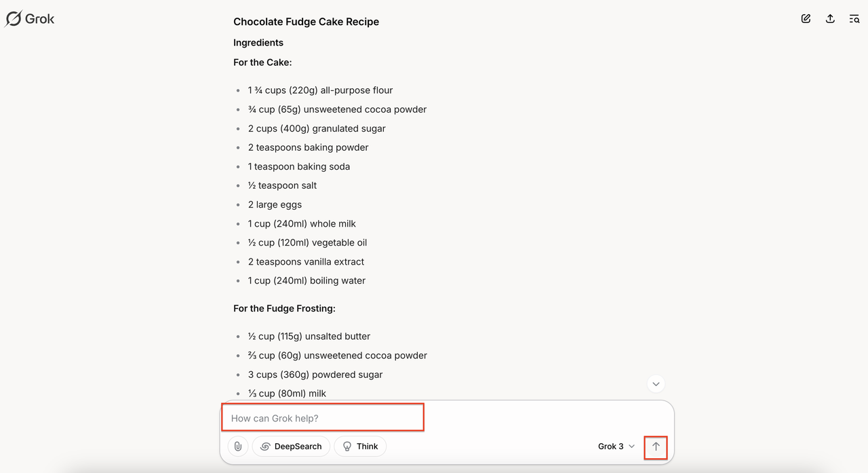This screenshot has width=868, height=473.
Task: Open the share conversation icon
Action: click(x=830, y=19)
